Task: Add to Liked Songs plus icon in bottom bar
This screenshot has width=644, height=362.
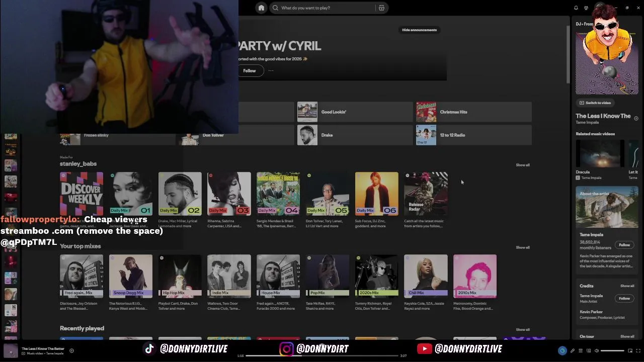Action: pos(71,350)
